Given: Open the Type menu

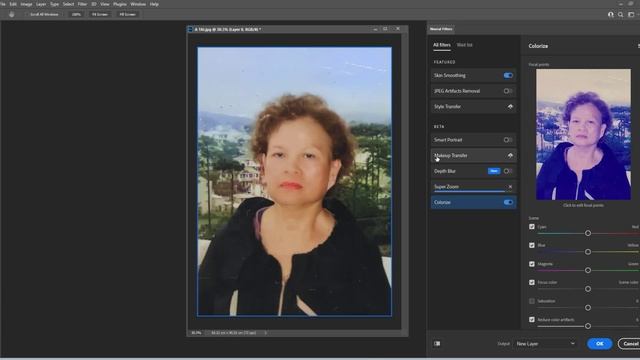Looking at the screenshot, I should [54, 4].
